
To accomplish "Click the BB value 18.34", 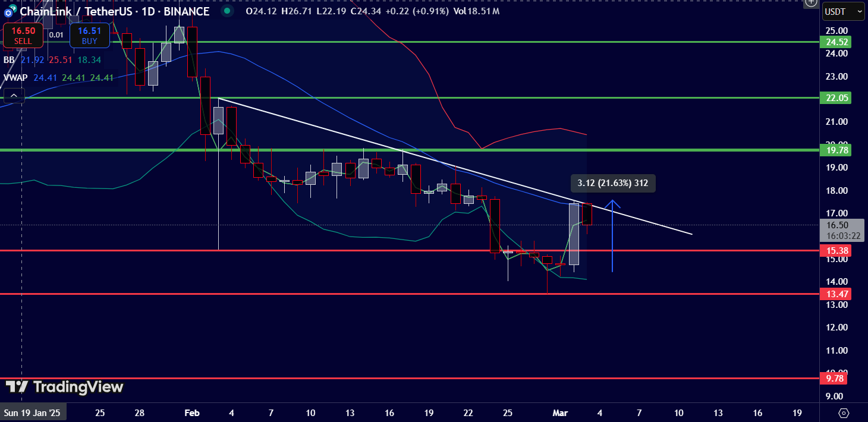I will 89,60.
